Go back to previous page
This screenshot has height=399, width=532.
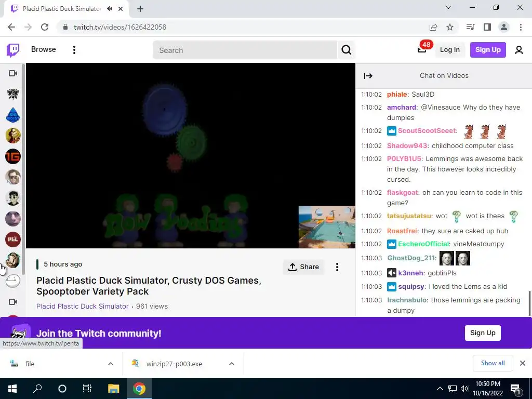coord(11,27)
